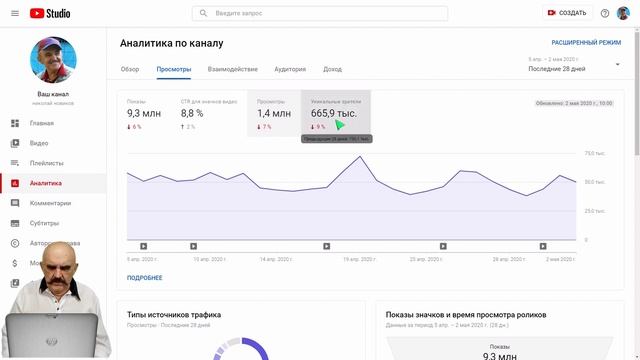Viewport: 640px width, 360px height.
Task: Select the Уникальные зрители 665,9 тыс. card
Action: point(336,113)
